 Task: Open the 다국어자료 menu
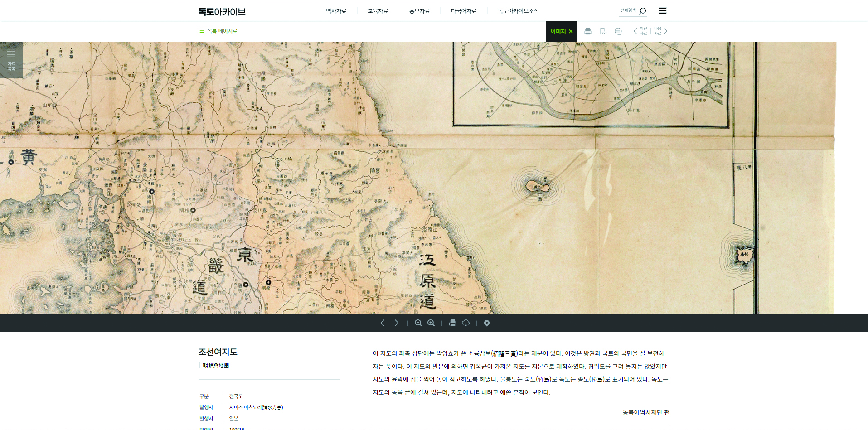click(x=463, y=11)
